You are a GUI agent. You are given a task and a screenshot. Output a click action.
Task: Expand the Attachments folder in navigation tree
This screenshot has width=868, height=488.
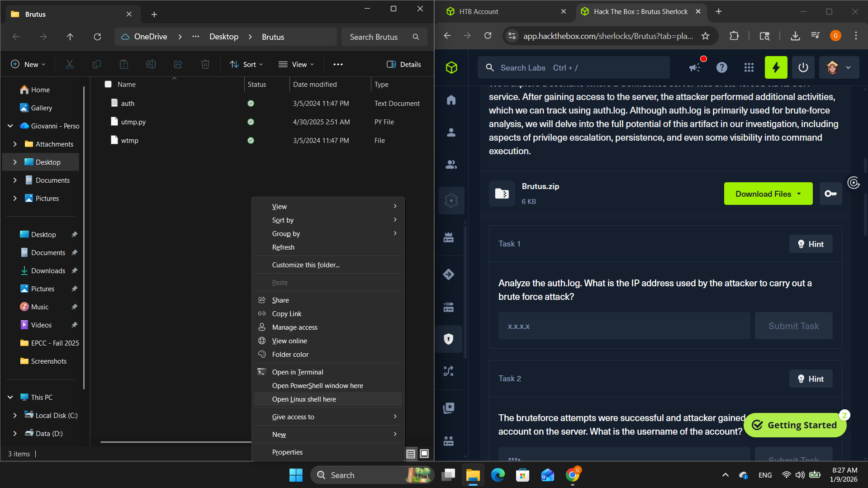tap(15, 144)
